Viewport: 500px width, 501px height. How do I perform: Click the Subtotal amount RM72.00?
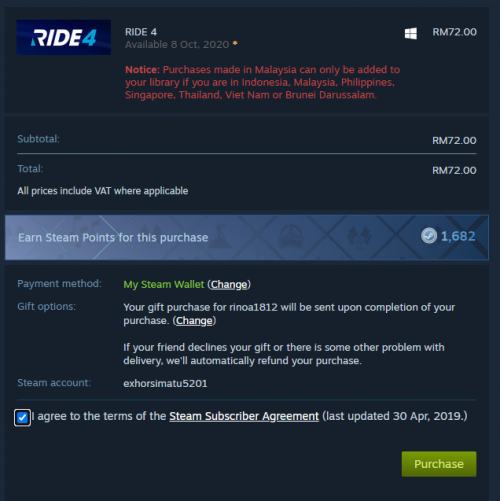[x=454, y=140]
